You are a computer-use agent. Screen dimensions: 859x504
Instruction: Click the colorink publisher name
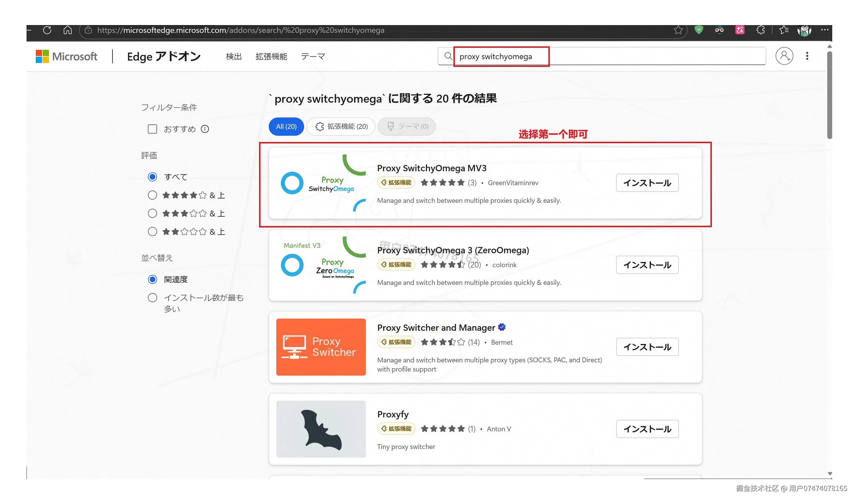coord(504,265)
